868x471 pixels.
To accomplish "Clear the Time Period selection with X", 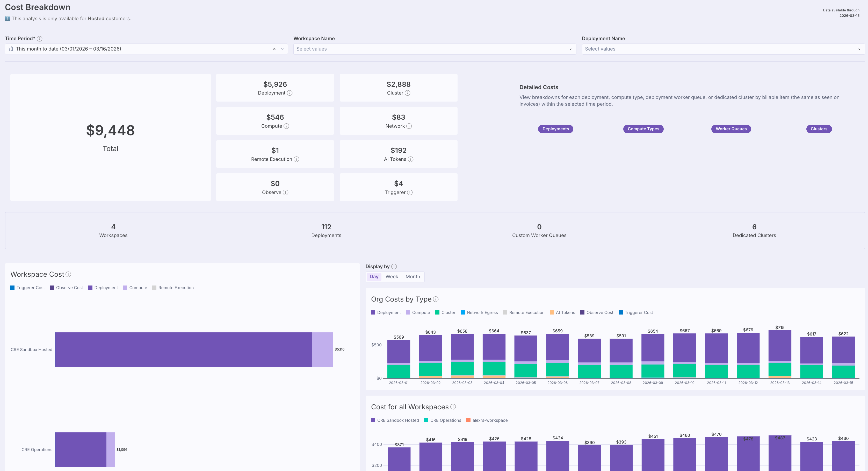I will [274, 49].
